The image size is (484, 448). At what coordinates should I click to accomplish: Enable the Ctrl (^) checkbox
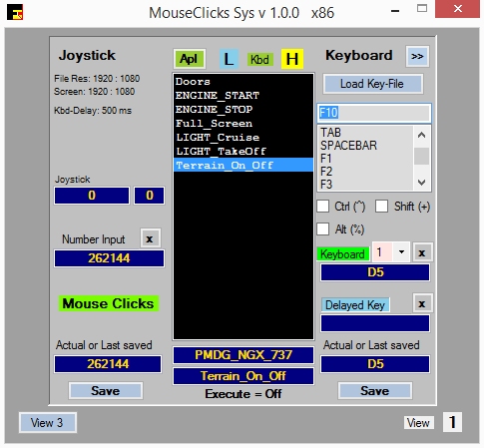(x=323, y=207)
